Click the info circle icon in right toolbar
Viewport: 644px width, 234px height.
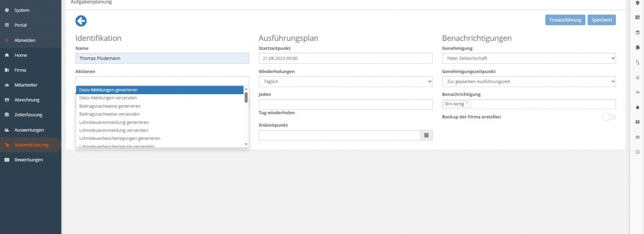tap(638, 152)
